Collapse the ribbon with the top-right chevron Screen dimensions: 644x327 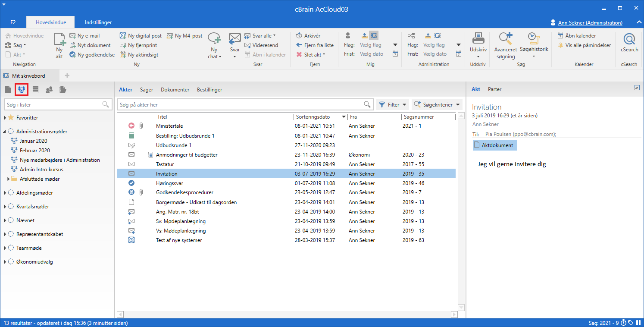[639, 22]
